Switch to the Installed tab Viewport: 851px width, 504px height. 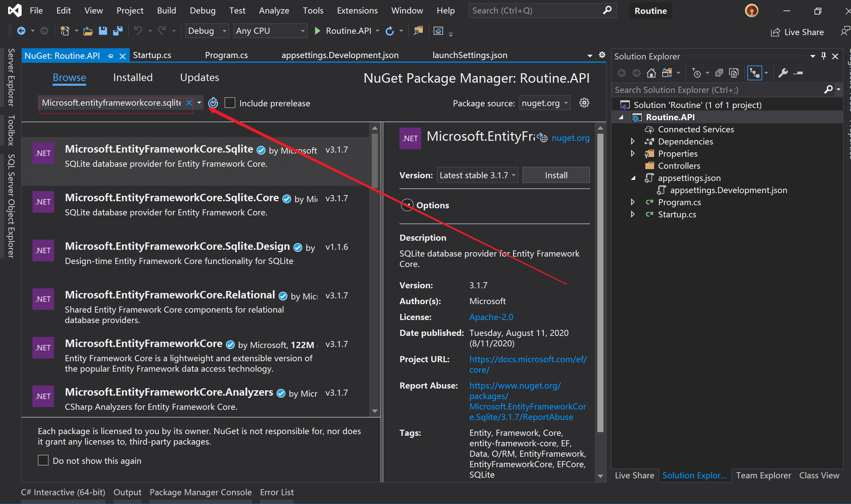click(x=133, y=77)
